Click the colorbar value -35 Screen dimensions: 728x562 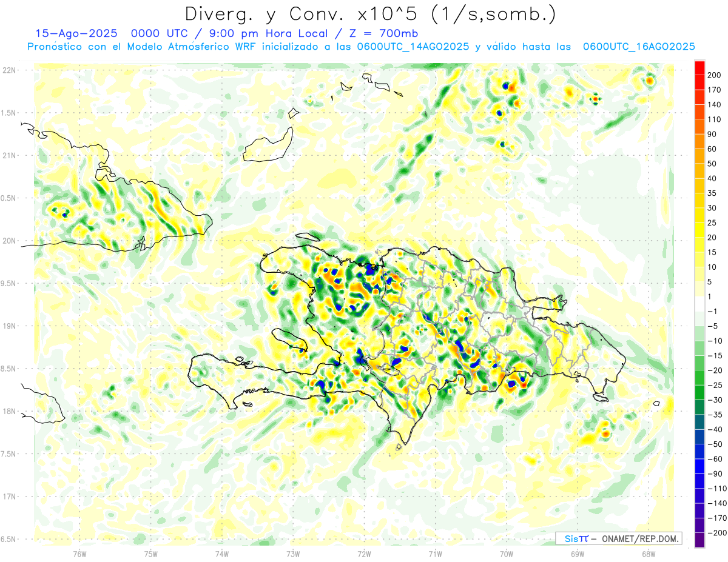pyautogui.click(x=716, y=415)
